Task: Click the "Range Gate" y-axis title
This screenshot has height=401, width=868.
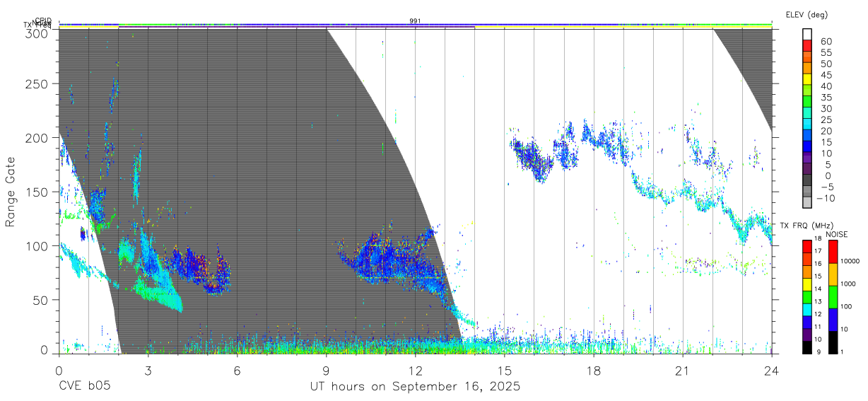Action: point(11,191)
